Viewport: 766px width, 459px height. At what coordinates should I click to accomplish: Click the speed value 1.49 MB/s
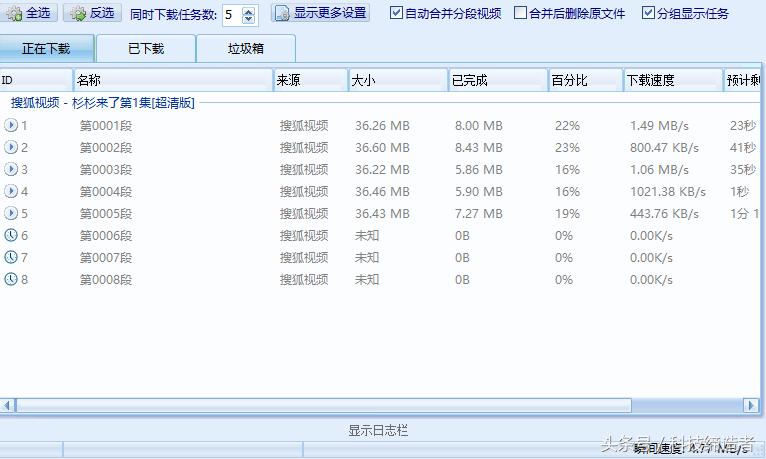pos(660,125)
